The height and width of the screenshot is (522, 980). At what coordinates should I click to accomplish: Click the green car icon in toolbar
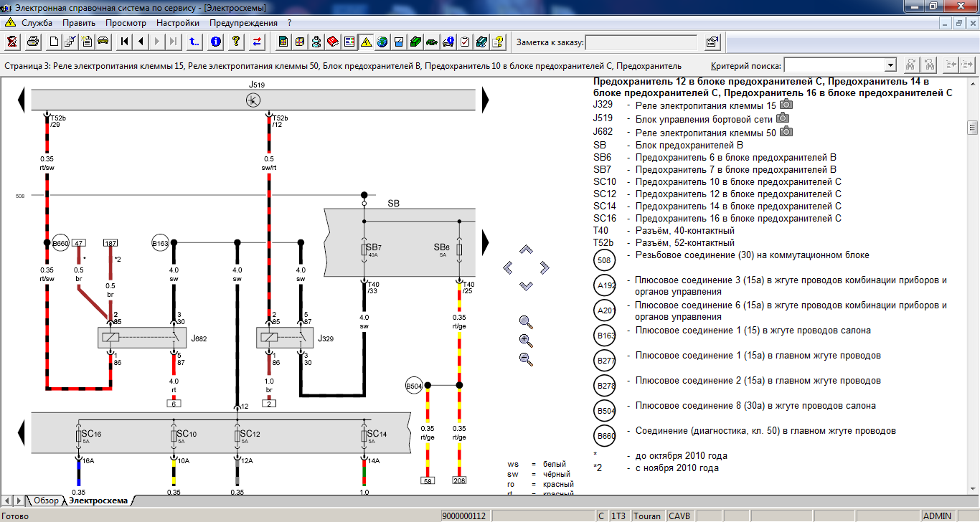(x=432, y=42)
